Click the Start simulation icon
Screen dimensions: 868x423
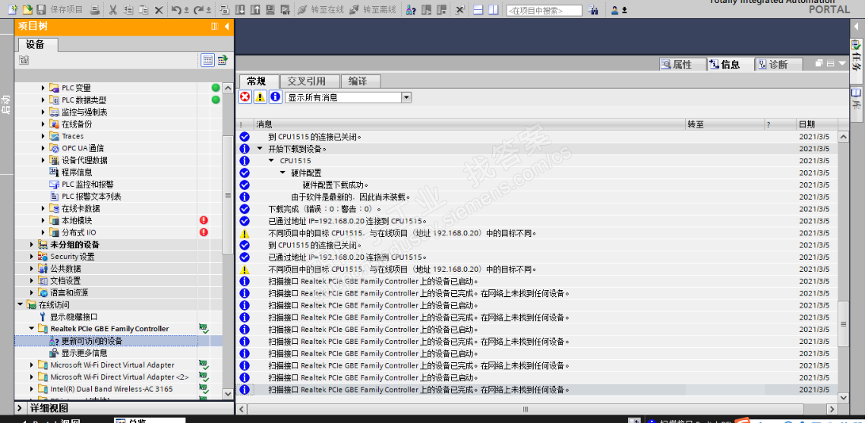270,9
